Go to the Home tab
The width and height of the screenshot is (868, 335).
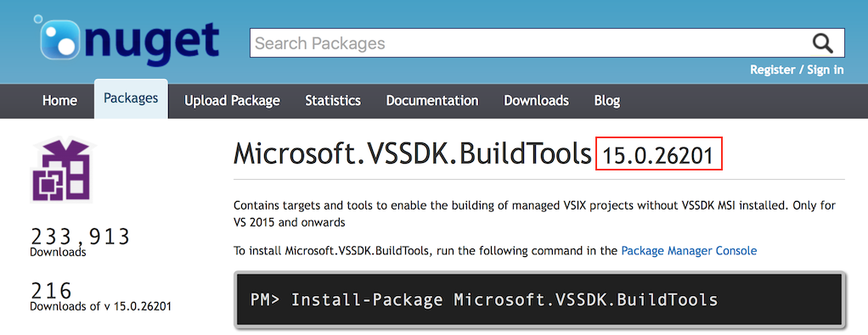(x=59, y=101)
